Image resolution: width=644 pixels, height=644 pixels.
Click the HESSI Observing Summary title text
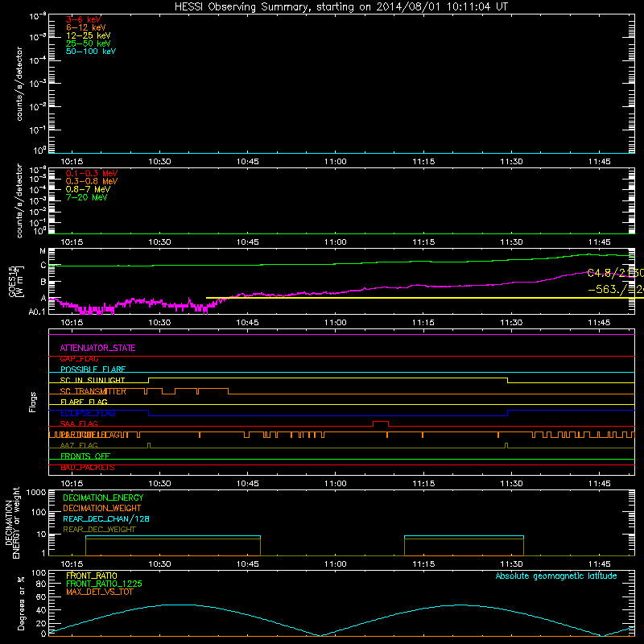[x=341, y=7]
